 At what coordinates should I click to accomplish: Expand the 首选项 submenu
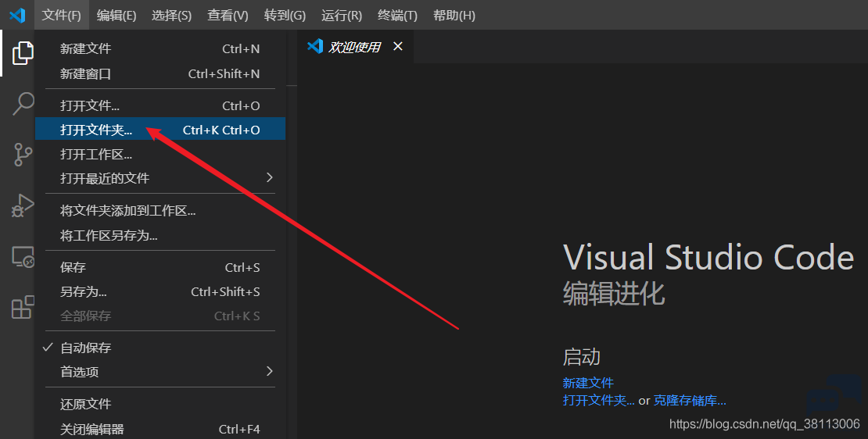coord(160,372)
